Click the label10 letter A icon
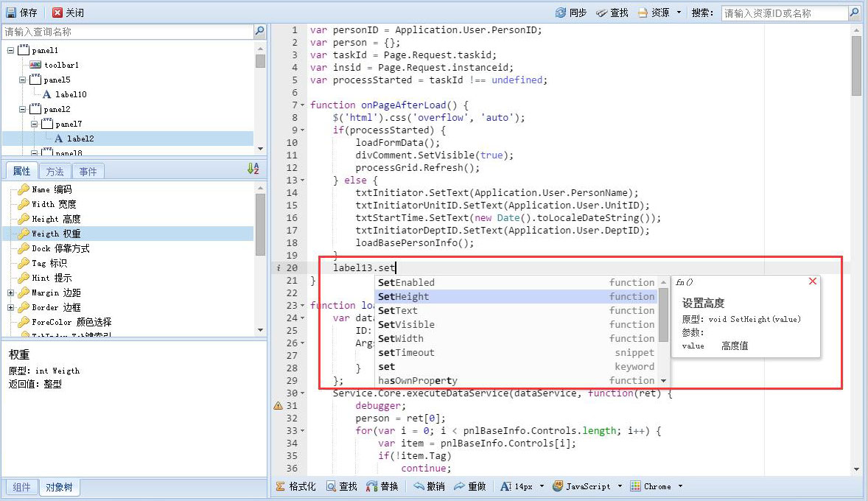This screenshot has width=868, height=501. pos(47,94)
